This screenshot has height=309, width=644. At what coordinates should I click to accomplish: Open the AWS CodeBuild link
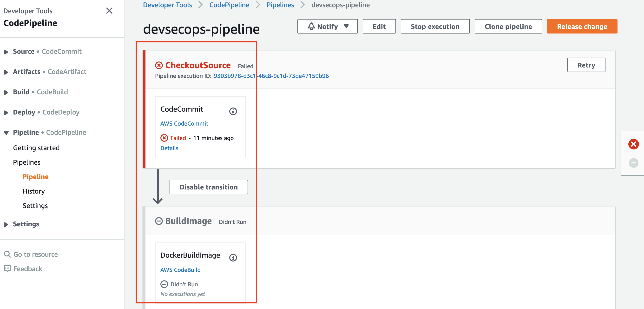(180, 270)
